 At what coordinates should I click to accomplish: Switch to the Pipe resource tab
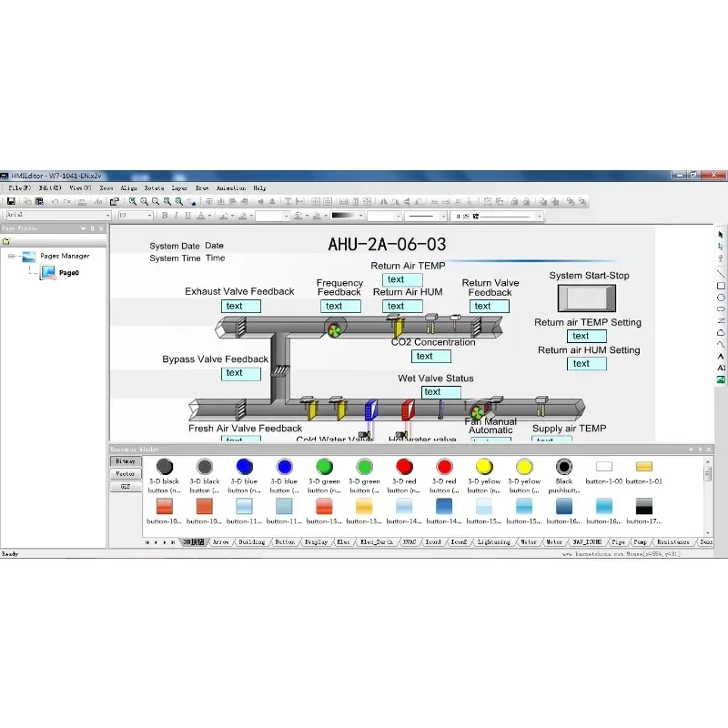(x=618, y=541)
